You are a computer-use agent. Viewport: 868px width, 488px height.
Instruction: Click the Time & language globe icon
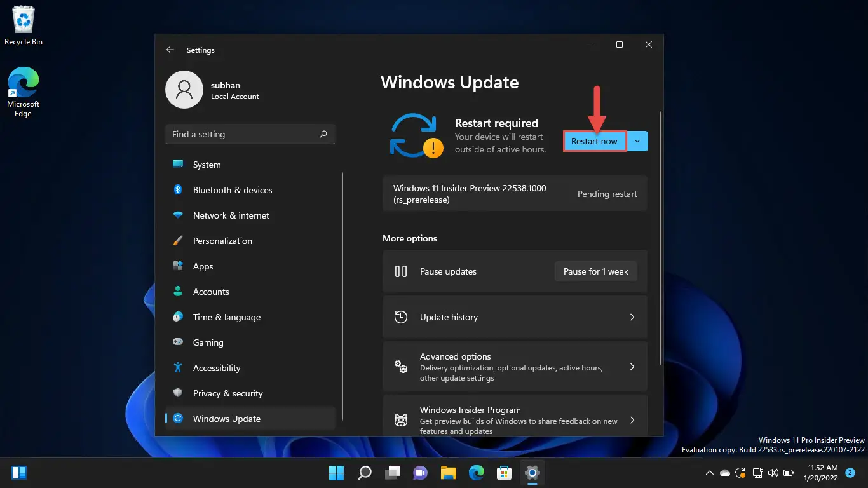pyautogui.click(x=179, y=317)
